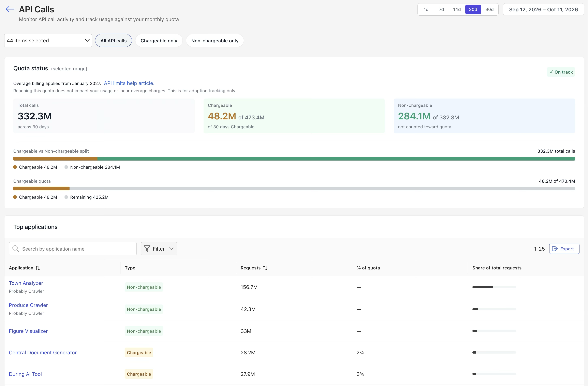Image resolution: width=588 pixels, height=386 pixels.
Task: Open the Filter dropdown chevron
Action: pos(171,249)
